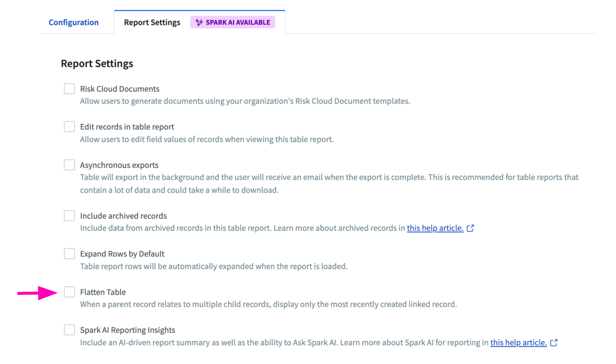This screenshot has width=616, height=364.
Task: Select the Report Settings tab
Action: pyautogui.click(x=152, y=22)
